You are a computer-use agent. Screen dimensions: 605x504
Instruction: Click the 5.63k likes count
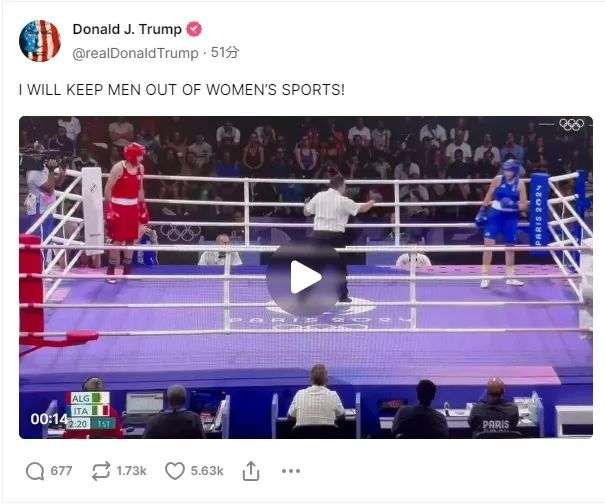point(207,471)
